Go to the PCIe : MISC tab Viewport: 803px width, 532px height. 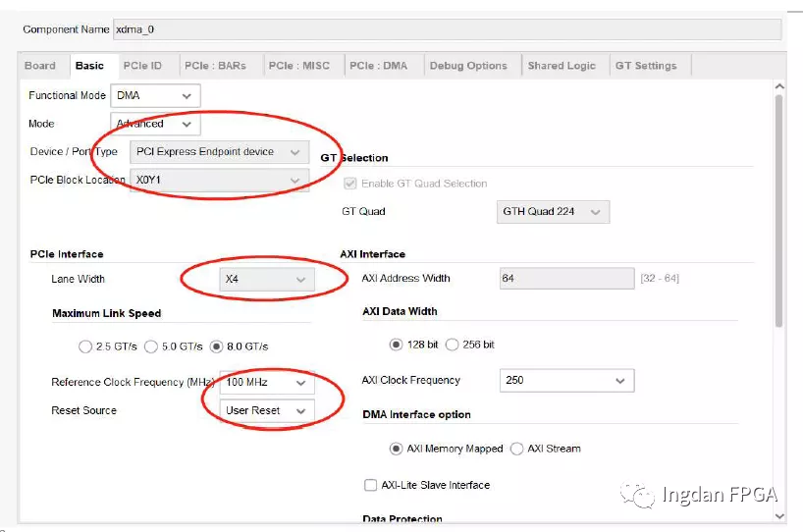click(299, 66)
